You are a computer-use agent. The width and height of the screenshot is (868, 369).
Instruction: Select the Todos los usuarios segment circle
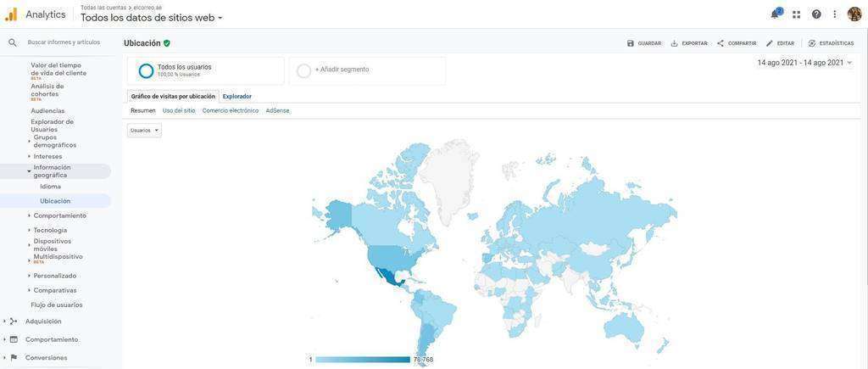146,71
